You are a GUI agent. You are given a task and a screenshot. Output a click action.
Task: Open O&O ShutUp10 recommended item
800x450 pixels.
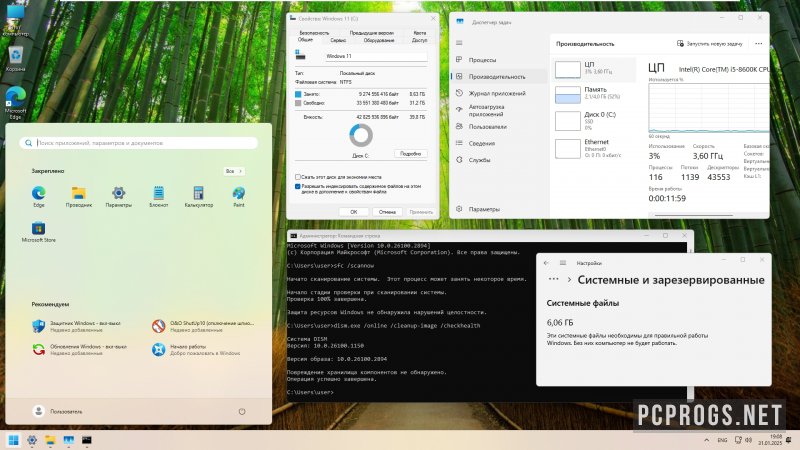coord(204,327)
